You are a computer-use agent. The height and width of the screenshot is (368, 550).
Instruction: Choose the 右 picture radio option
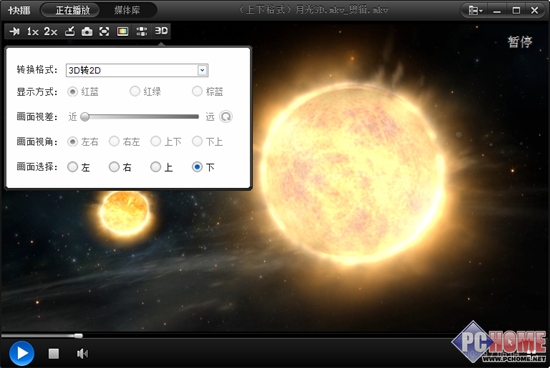120,167
